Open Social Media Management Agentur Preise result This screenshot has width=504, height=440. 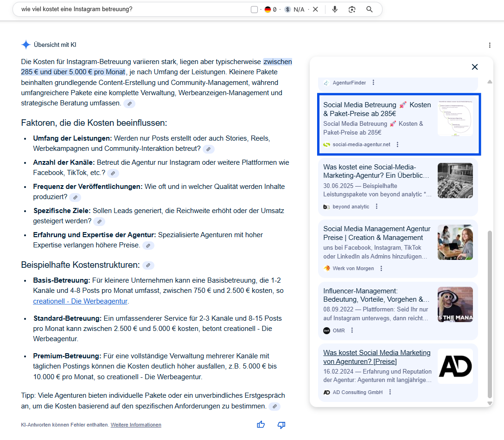[x=376, y=233]
